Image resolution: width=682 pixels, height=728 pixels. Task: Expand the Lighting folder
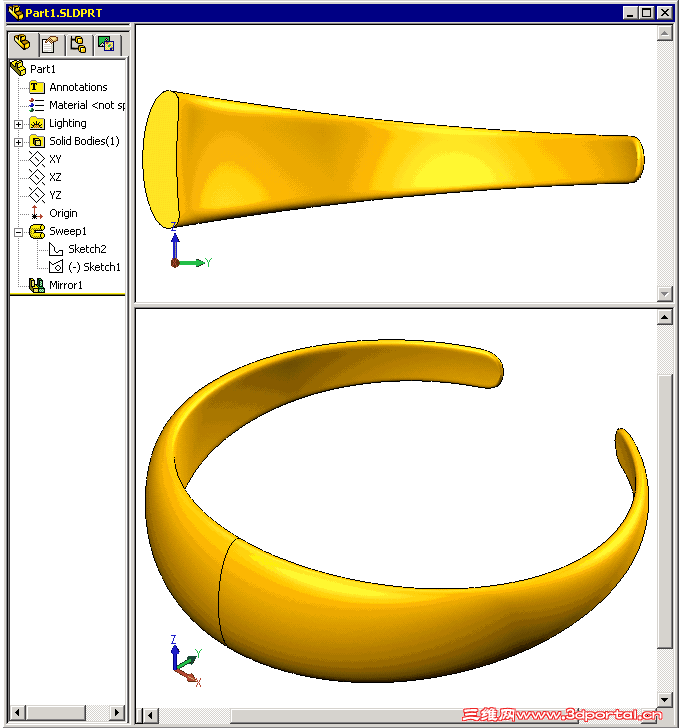tap(18, 124)
